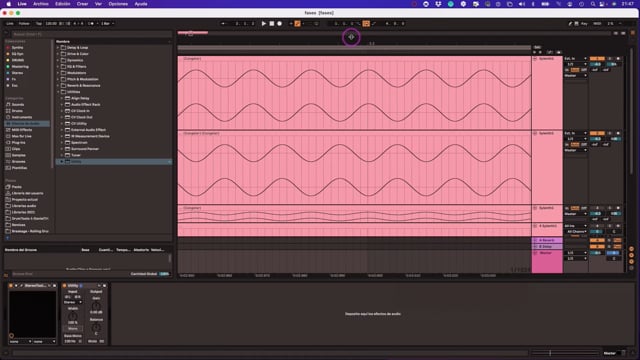Adjust the Utility Gain knob
Viewport: 640px width, 360px height.
(x=96, y=306)
